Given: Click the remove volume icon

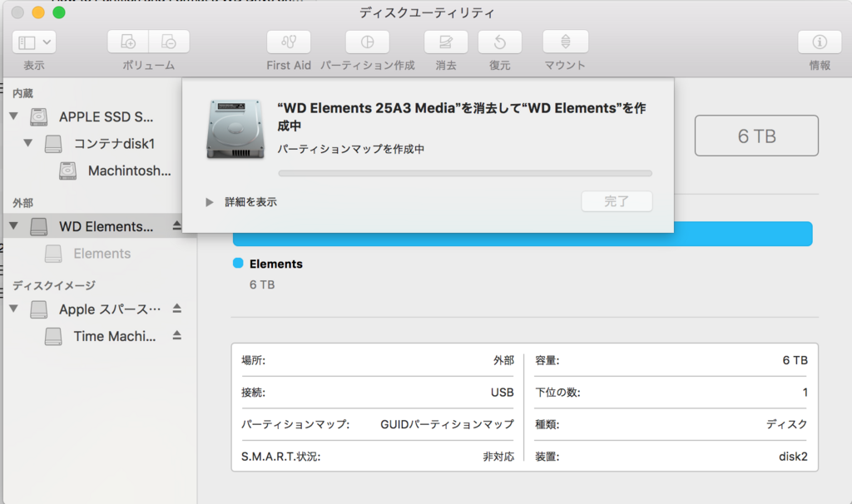Looking at the screenshot, I should (169, 42).
